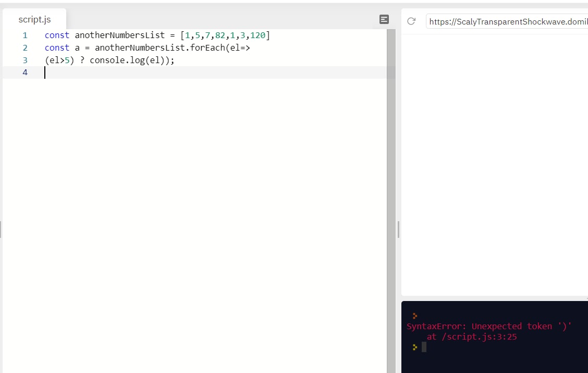Click the blank webview preview area
This screenshot has width=588, height=373.
pyautogui.click(x=495, y=165)
